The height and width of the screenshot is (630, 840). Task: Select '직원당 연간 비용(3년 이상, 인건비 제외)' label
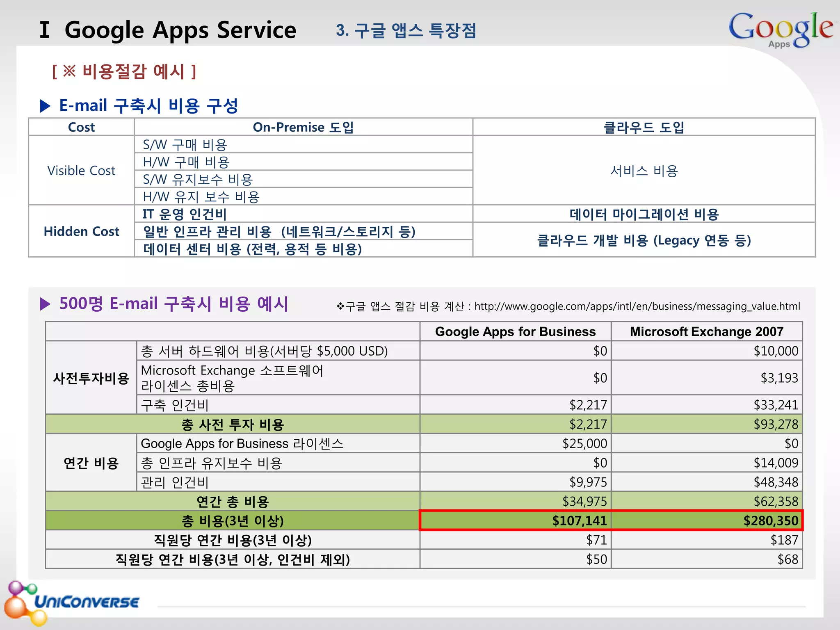(x=233, y=559)
